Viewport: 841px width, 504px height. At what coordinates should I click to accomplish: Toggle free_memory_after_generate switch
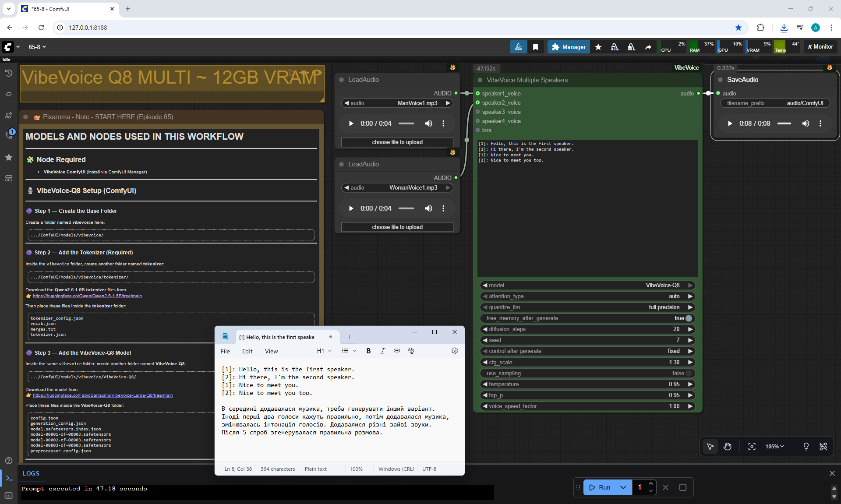click(x=689, y=318)
